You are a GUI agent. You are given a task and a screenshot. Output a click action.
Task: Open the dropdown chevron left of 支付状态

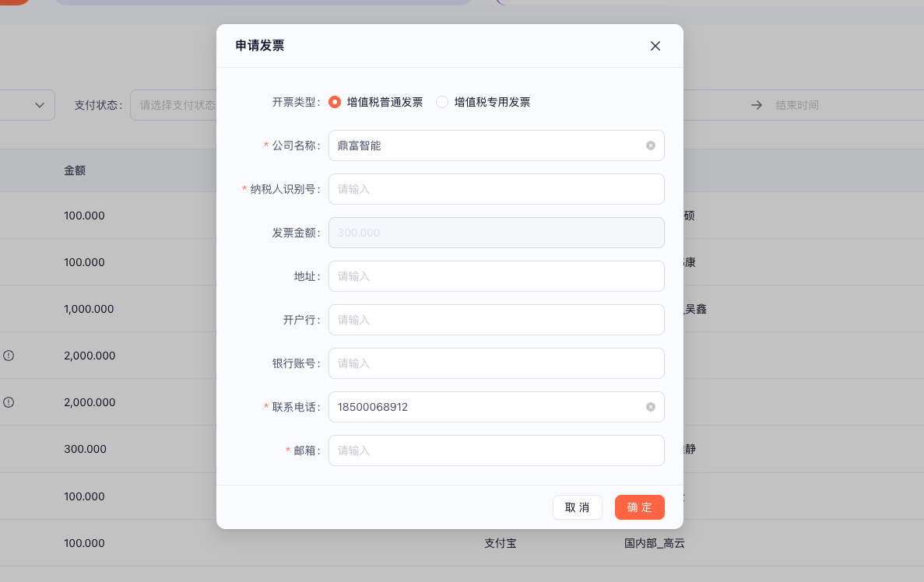(x=40, y=105)
